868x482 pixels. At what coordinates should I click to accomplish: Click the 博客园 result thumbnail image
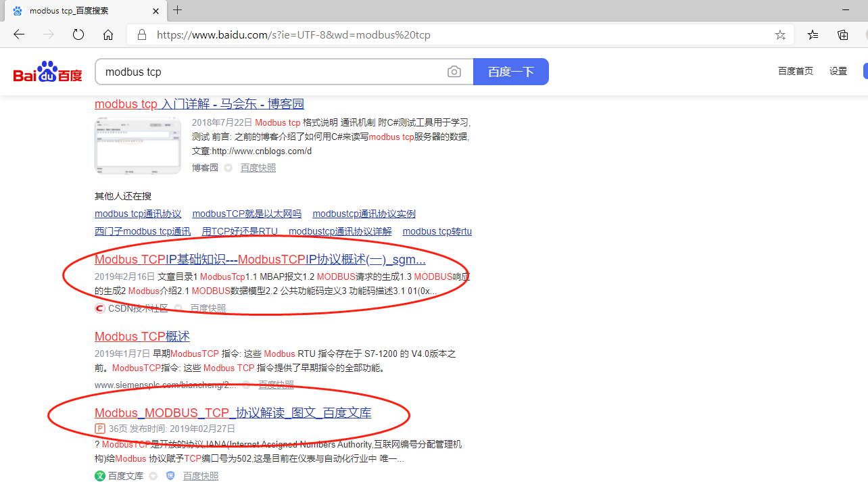138,145
